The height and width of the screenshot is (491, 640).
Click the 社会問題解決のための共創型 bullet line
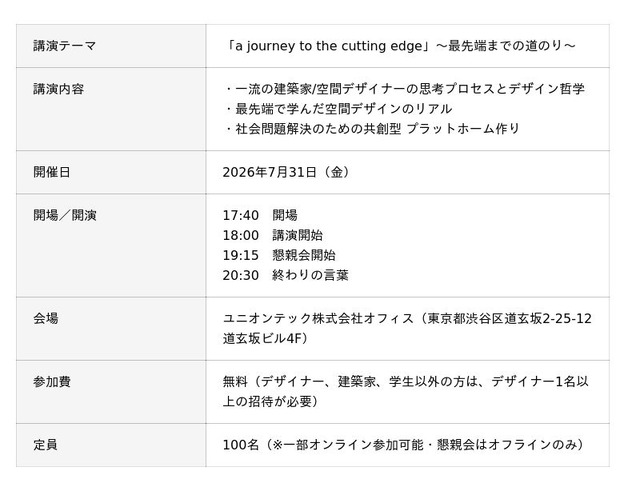[371, 129]
